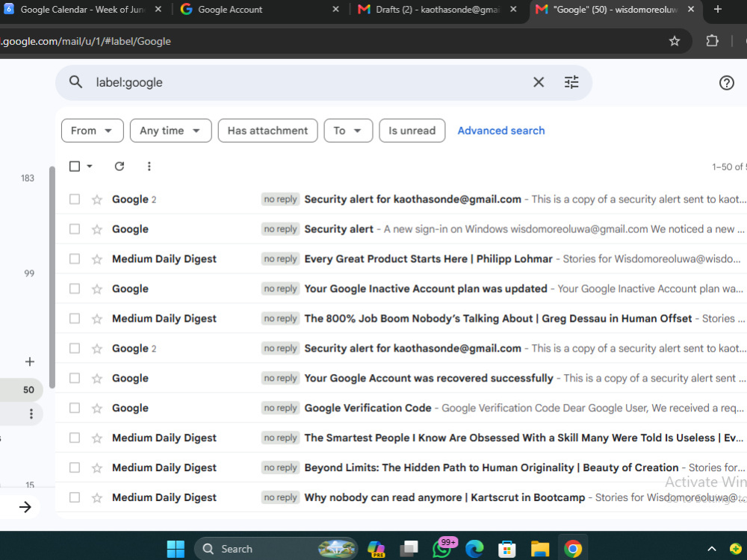Open the Advanced search link
Image resolution: width=747 pixels, height=560 pixels.
pos(501,131)
